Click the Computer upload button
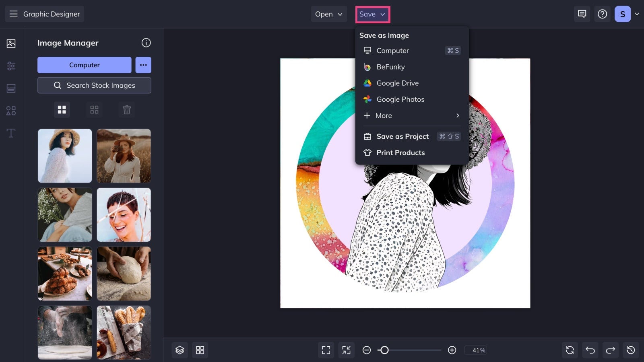 tap(84, 65)
